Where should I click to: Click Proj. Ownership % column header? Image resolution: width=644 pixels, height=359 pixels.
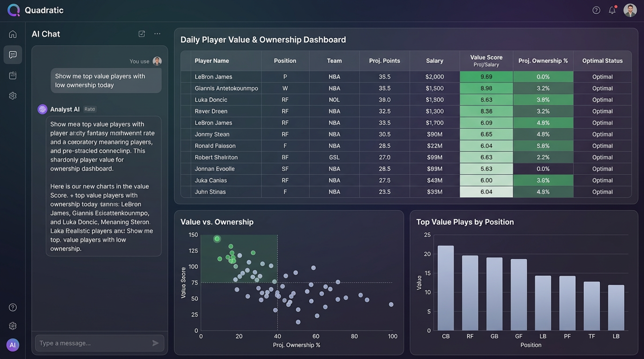[543, 61]
